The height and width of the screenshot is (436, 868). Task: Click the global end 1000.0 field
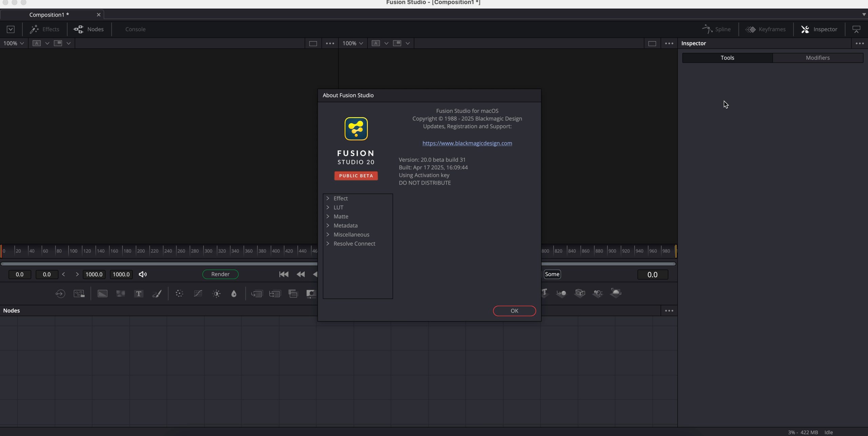coord(121,274)
